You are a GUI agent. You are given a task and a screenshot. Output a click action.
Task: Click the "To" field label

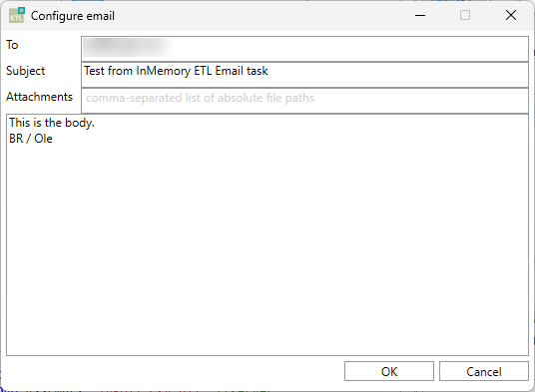tap(12, 45)
